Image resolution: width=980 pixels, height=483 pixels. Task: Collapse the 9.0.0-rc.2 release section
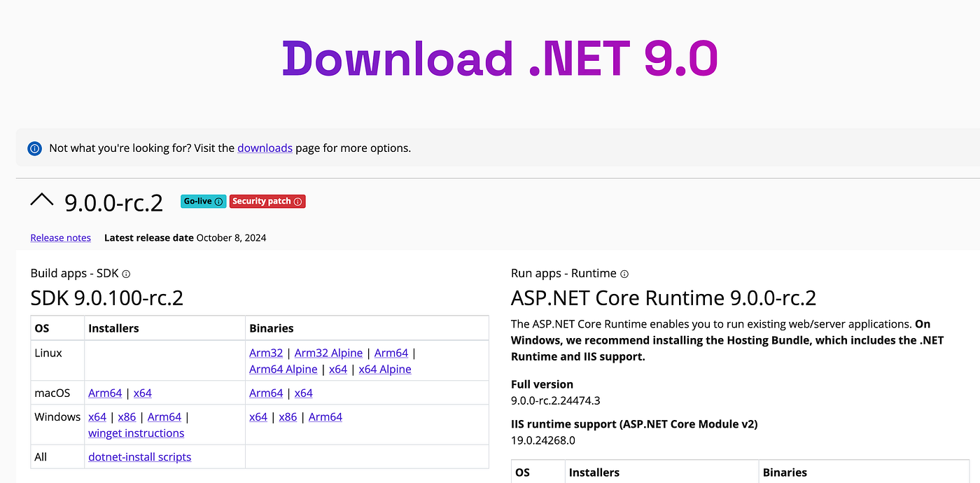(x=42, y=201)
